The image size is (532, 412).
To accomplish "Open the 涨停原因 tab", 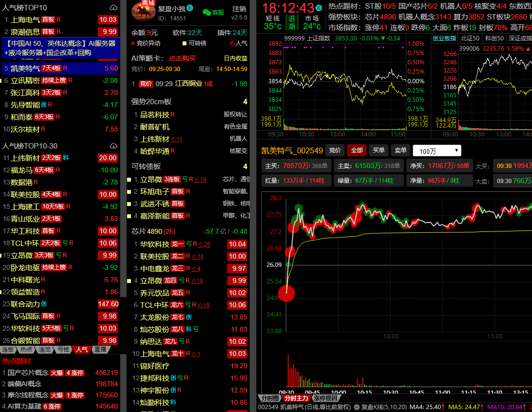I will coord(325,398).
